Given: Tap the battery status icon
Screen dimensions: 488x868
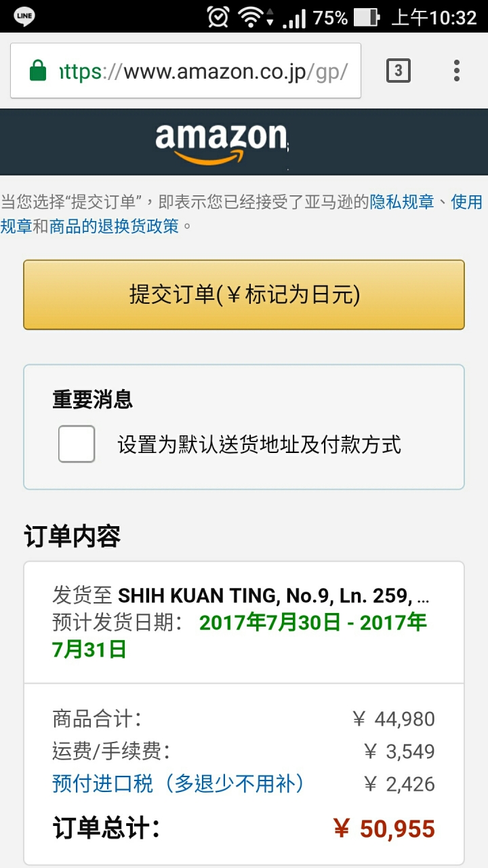Looking at the screenshot, I should point(367,17).
